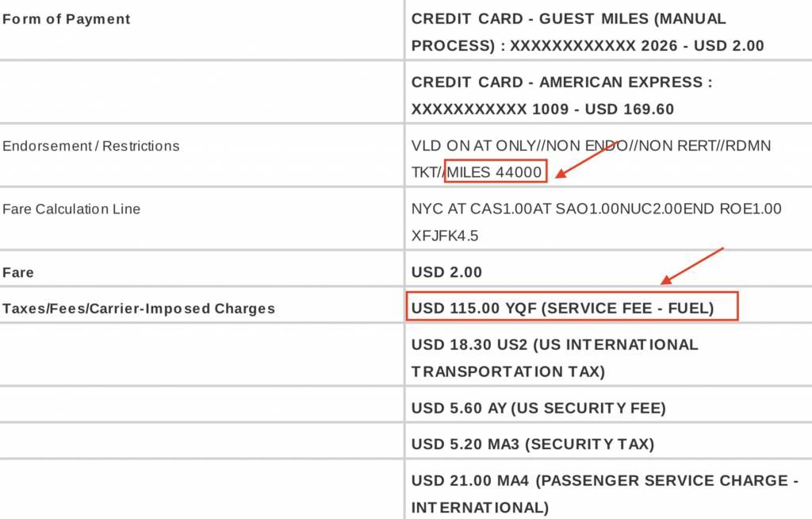Screen dimensions: 812x519
Task: Click the Endorsement / Restrictions label
Action: (90, 146)
